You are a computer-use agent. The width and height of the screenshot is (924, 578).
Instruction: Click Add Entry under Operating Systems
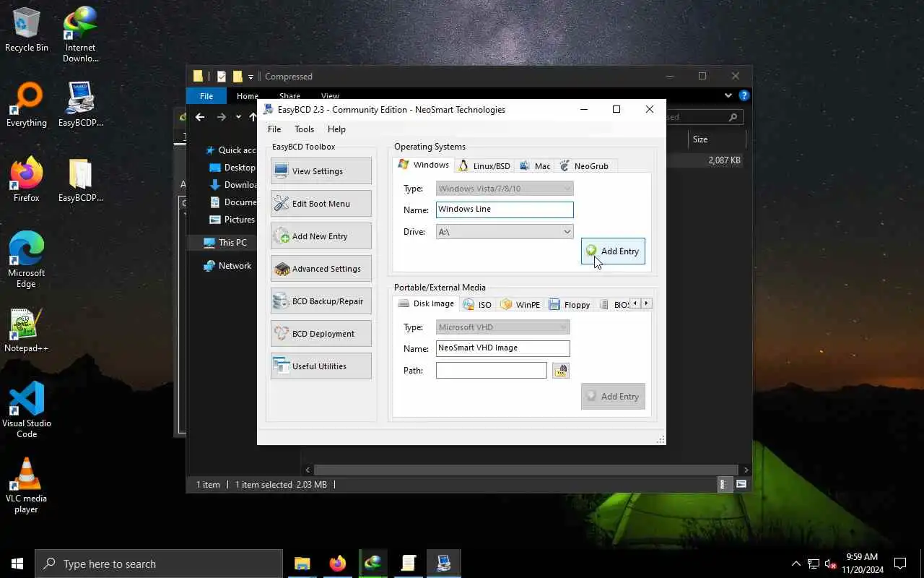pyautogui.click(x=613, y=251)
